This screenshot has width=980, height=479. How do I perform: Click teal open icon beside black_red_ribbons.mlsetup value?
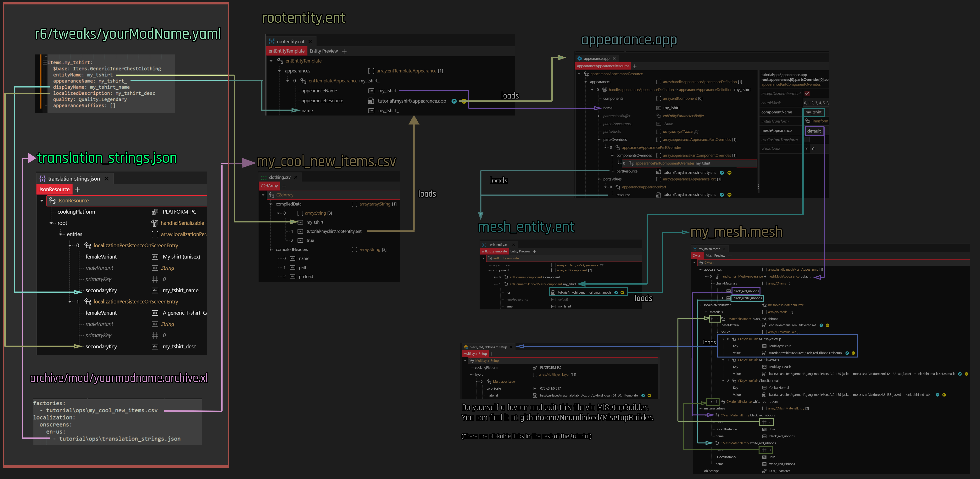(847, 353)
